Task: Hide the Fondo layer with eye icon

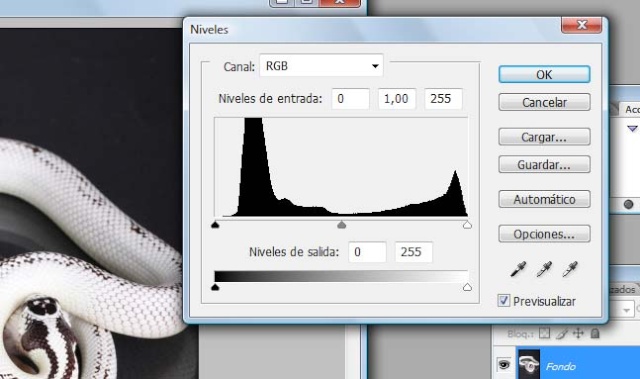Action: tap(504, 364)
